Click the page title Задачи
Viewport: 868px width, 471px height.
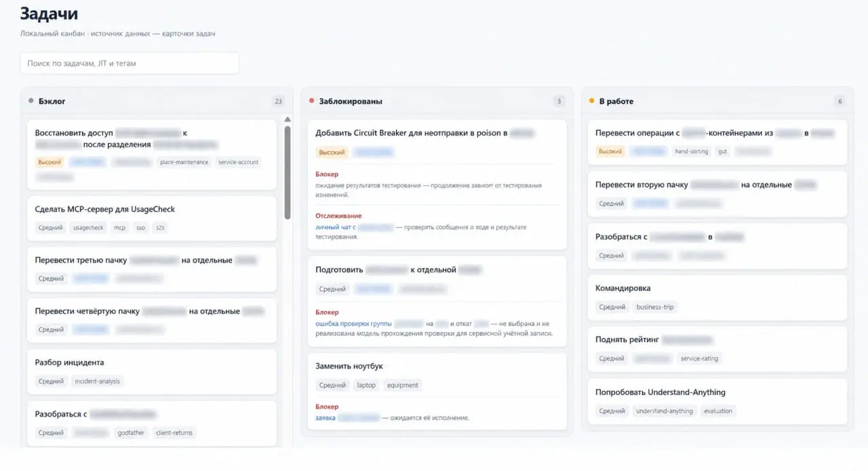tap(49, 14)
